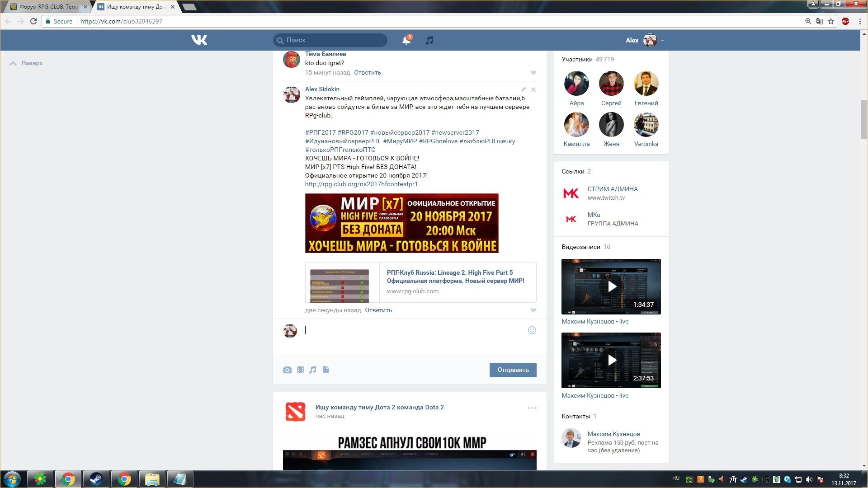Open the Chrome three-dot menu

(x=860, y=21)
